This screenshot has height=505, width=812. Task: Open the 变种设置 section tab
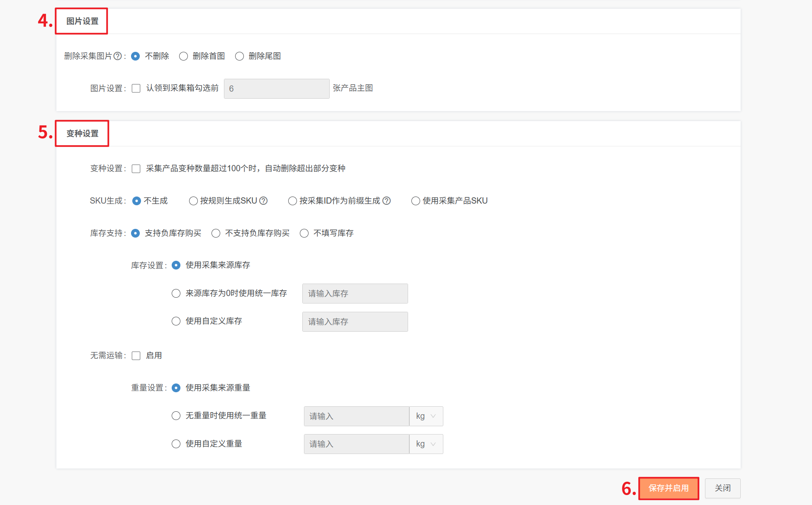[x=82, y=134]
